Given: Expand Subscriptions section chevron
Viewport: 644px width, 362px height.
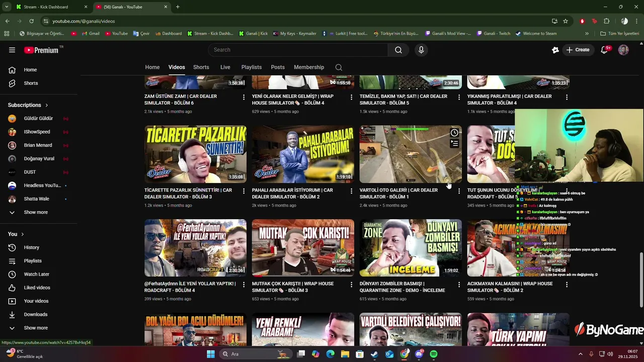Looking at the screenshot, I should pyautogui.click(x=47, y=105).
